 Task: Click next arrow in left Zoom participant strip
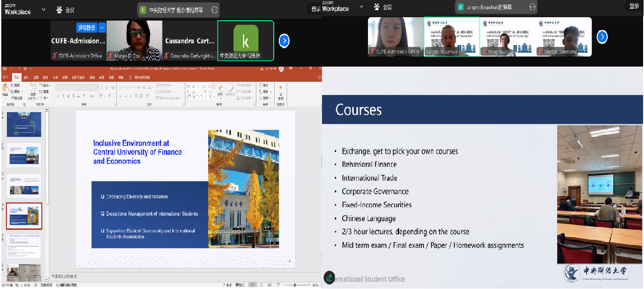284,41
